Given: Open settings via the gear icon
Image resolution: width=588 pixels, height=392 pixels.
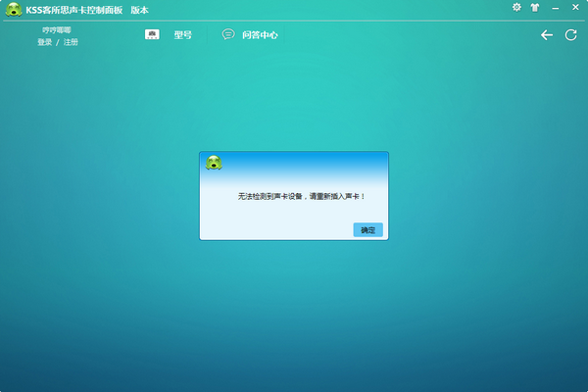Looking at the screenshot, I should pyautogui.click(x=517, y=7).
